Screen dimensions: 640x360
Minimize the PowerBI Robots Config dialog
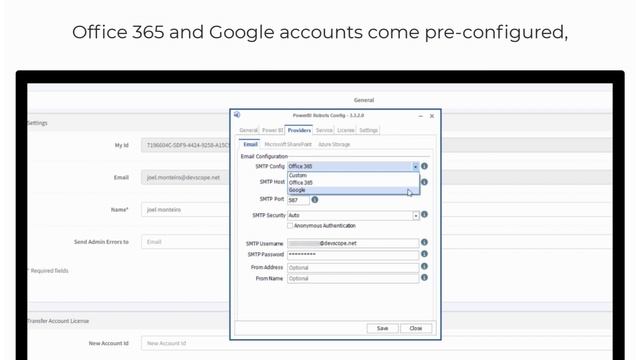point(420,116)
